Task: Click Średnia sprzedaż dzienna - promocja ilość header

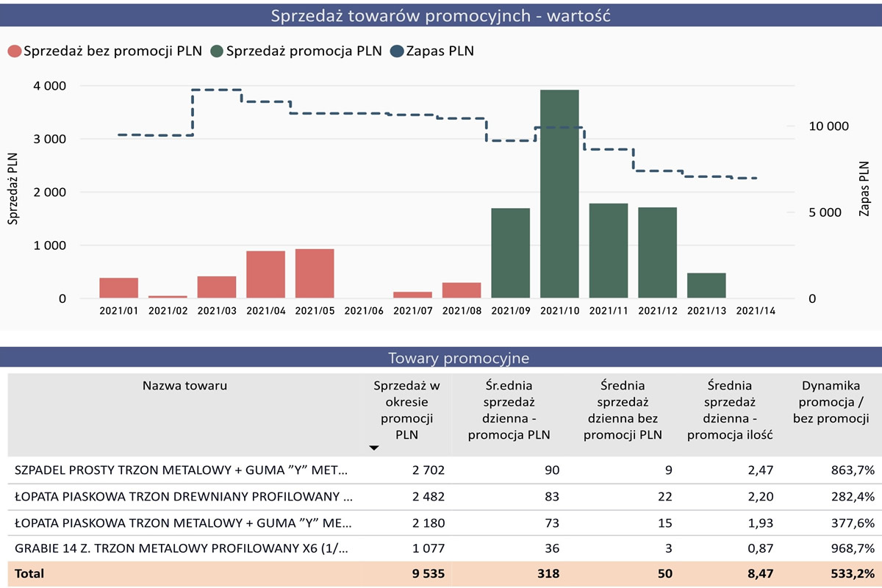Action: (x=730, y=409)
